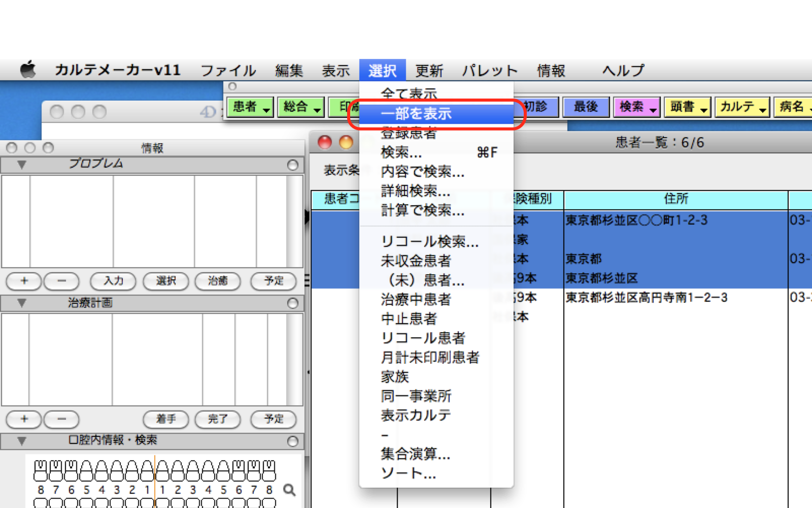Viewport: 812px width, 508px height.
Task: Select 一部を表示 from the menu
Action: (x=416, y=114)
